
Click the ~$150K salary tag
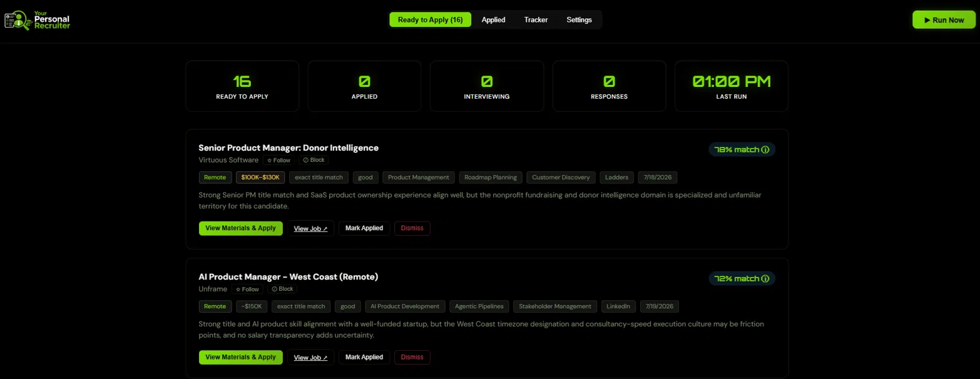click(x=252, y=306)
